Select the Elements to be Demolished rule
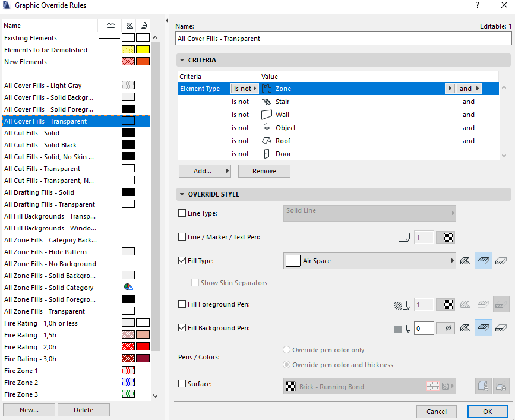The width and height of the screenshot is (515, 420). (76, 50)
